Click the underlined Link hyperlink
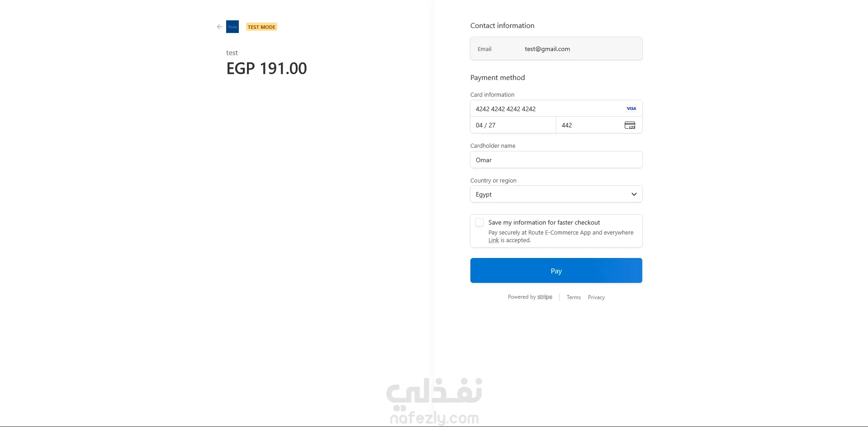The width and height of the screenshot is (868, 427). click(x=493, y=240)
